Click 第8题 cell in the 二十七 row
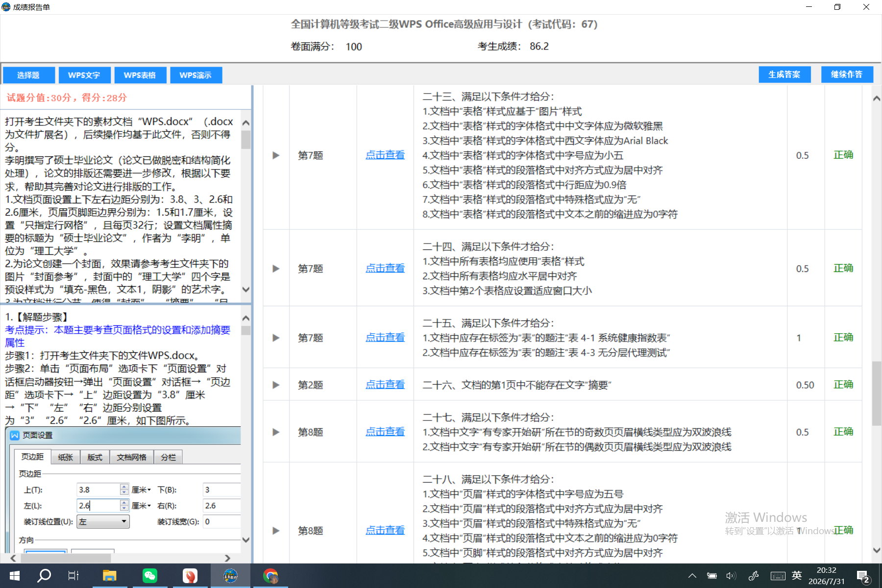Viewport: 882px width, 588px height. pos(311,432)
